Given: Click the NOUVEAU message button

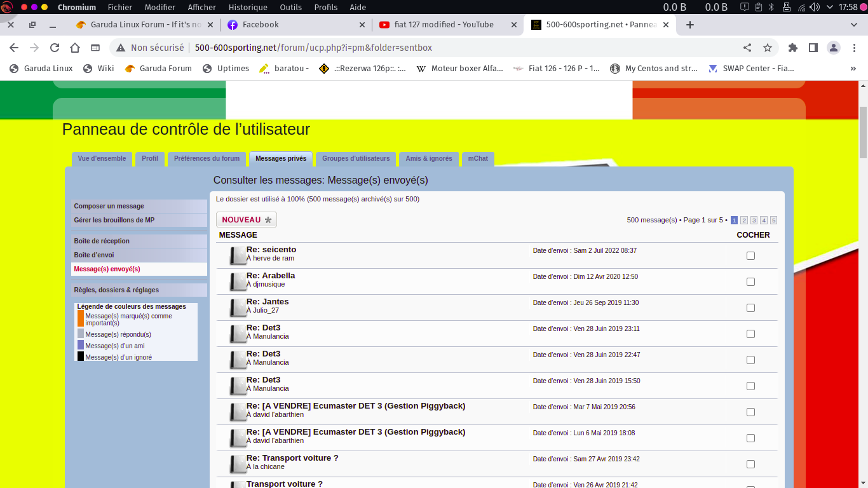Looking at the screenshot, I should click(247, 220).
